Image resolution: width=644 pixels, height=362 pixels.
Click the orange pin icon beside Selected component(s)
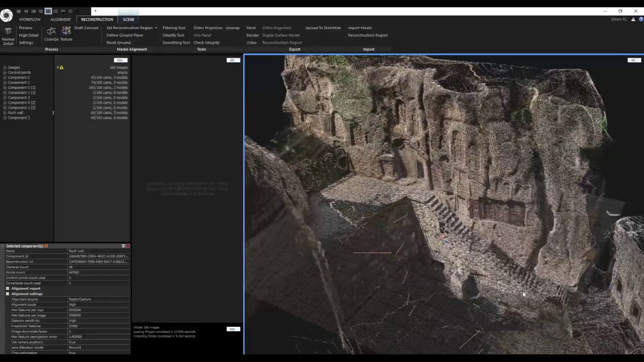pyautogui.click(x=46, y=246)
